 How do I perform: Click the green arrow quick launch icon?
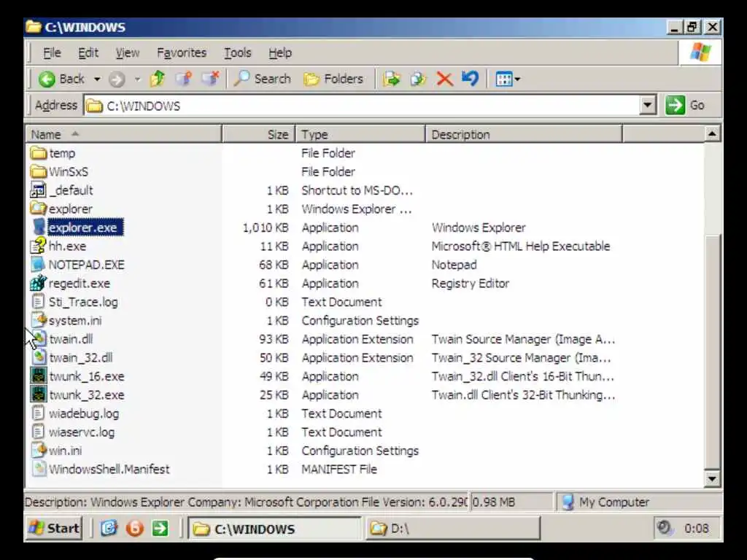[160, 528]
